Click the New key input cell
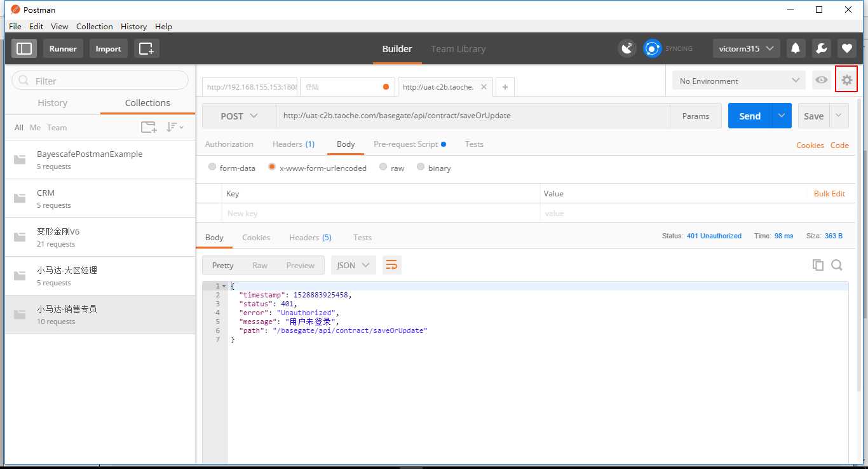 click(380, 213)
